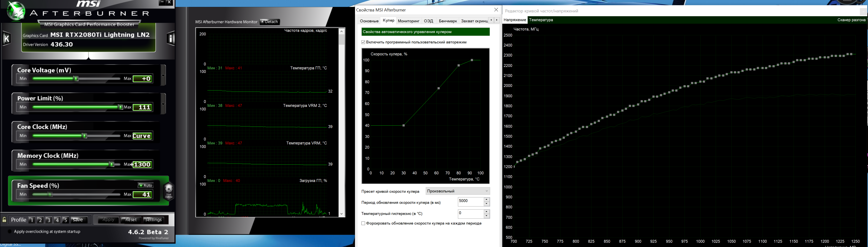Uncheck Включить программный пользовательский авторежим
Image resolution: width=868 pixels, height=247 pixels.
point(363,42)
